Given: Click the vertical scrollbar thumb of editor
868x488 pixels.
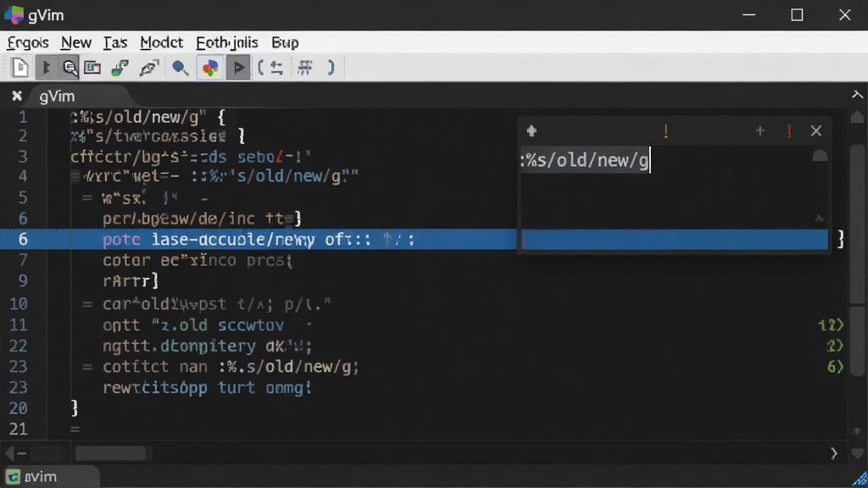Looking at the screenshot, I should [857, 224].
